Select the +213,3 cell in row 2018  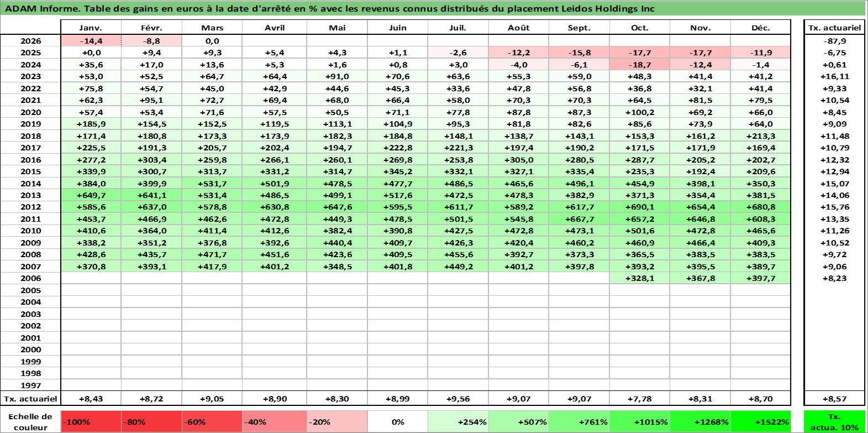tap(760, 136)
